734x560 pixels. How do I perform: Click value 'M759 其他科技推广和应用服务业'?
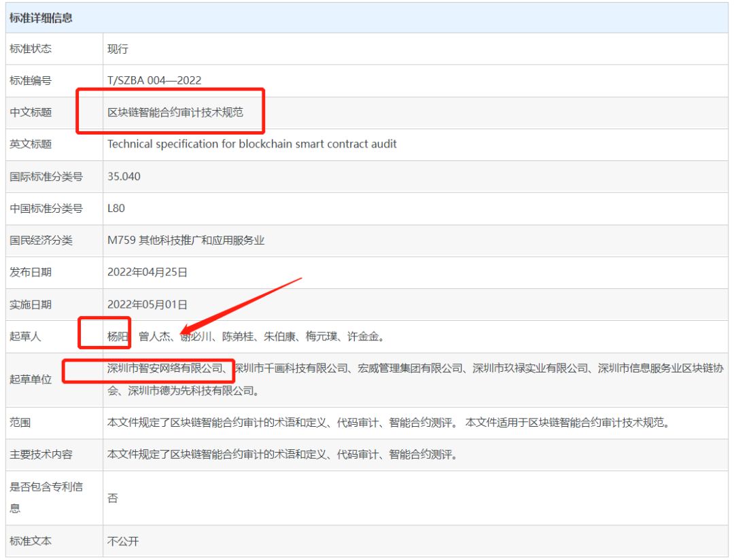tap(186, 240)
